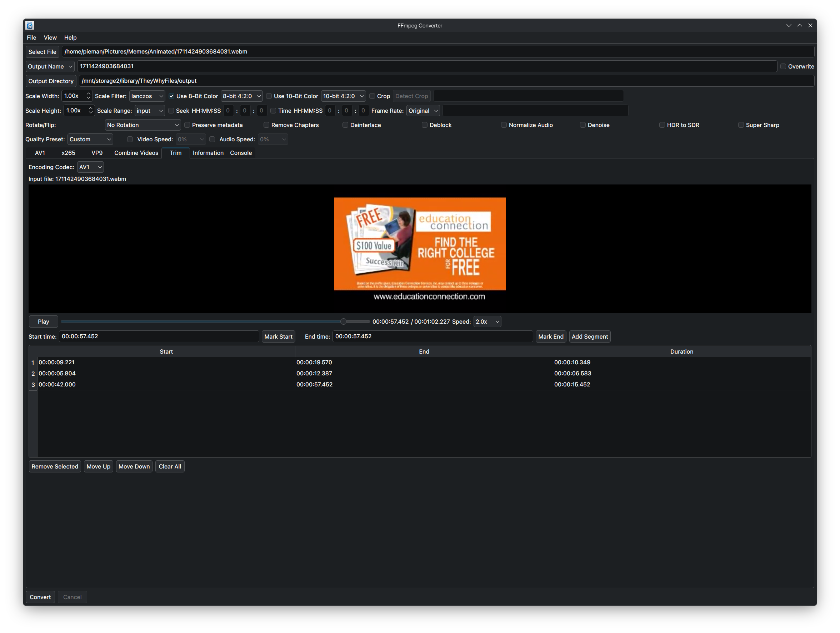Image resolution: width=840 pixels, height=633 pixels.
Task: Enable Normalize Audio option
Action: (504, 125)
